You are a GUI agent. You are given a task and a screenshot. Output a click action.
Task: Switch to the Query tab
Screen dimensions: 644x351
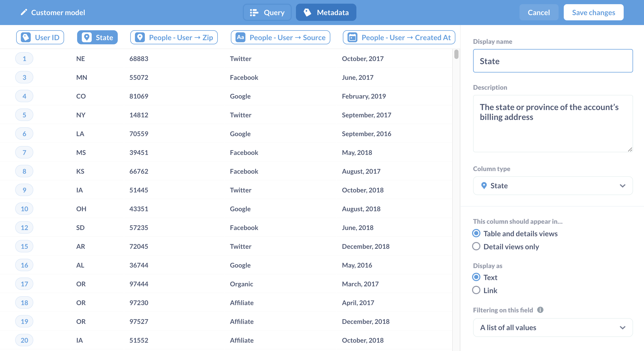tap(267, 12)
